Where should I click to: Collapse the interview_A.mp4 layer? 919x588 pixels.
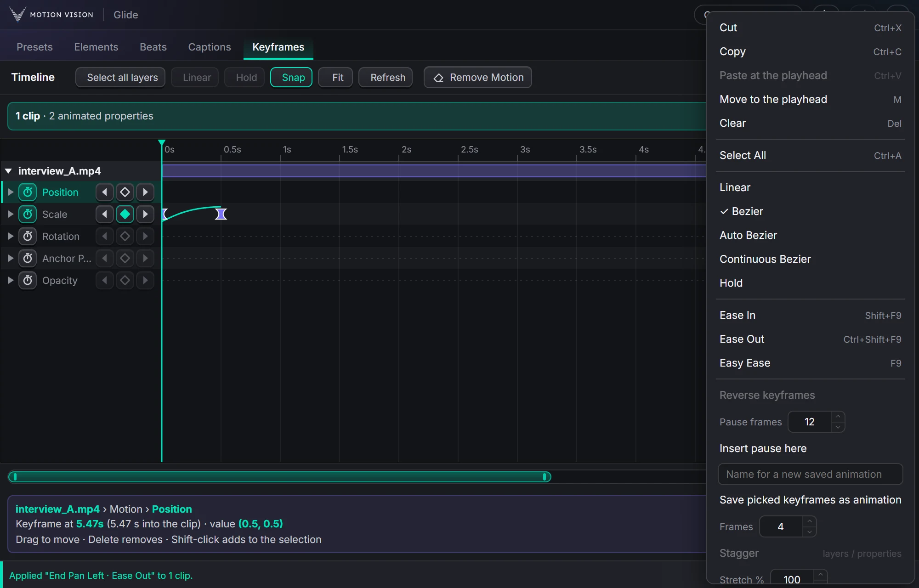coord(8,171)
